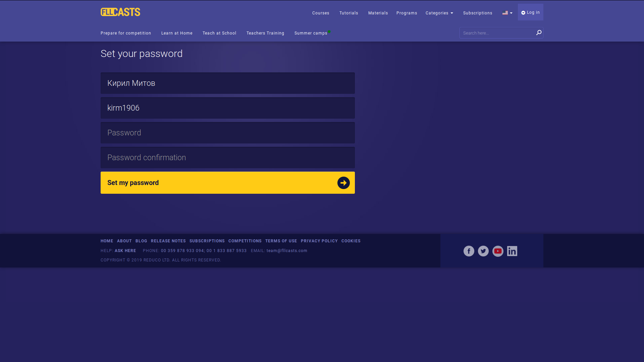644x362 pixels.
Task: Open the ASK HERE help link
Action: (x=125, y=251)
